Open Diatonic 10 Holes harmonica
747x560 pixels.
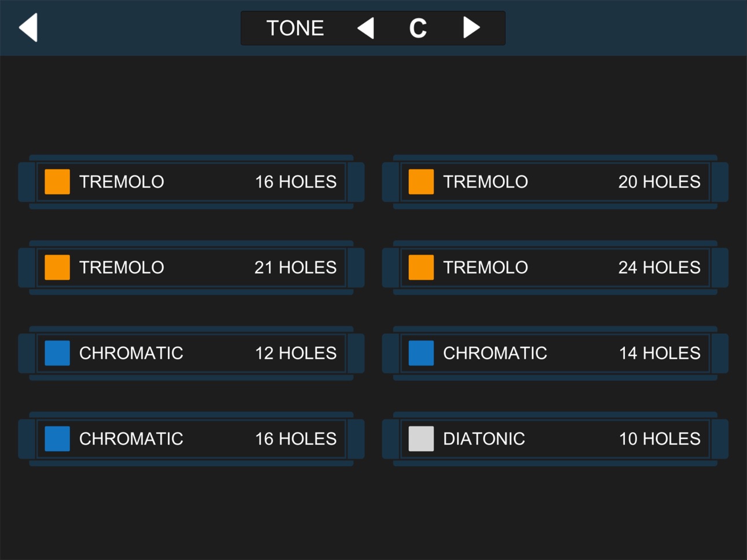[x=555, y=439]
